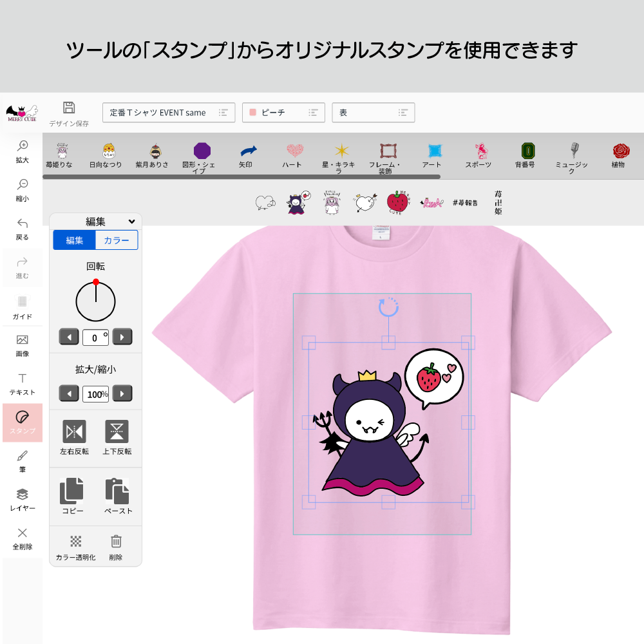The height and width of the screenshot is (644, 644).
Task: Open the 画像 image tool
Action: click(x=23, y=345)
